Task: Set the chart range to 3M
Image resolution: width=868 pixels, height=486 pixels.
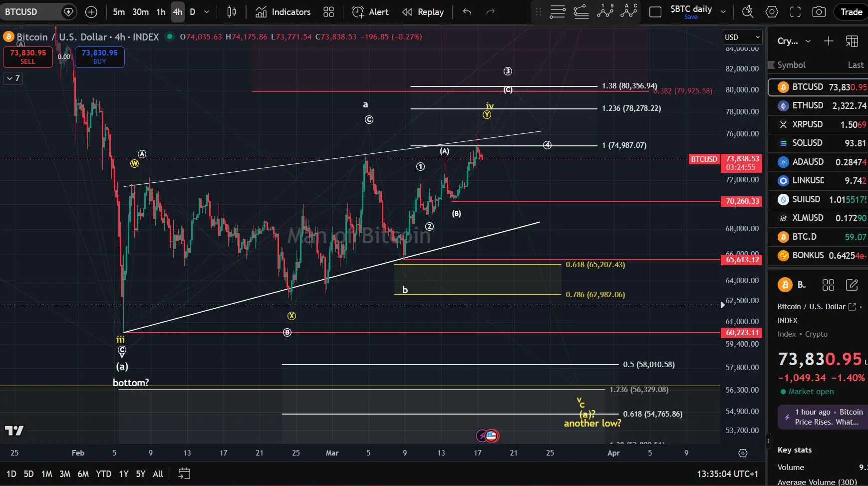Action: pyautogui.click(x=65, y=474)
